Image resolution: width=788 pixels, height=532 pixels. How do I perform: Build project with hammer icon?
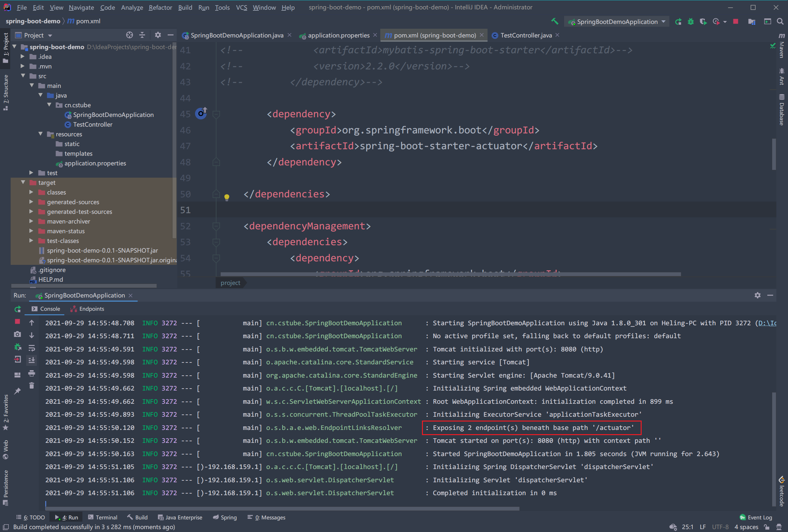click(x=555, y=21)
